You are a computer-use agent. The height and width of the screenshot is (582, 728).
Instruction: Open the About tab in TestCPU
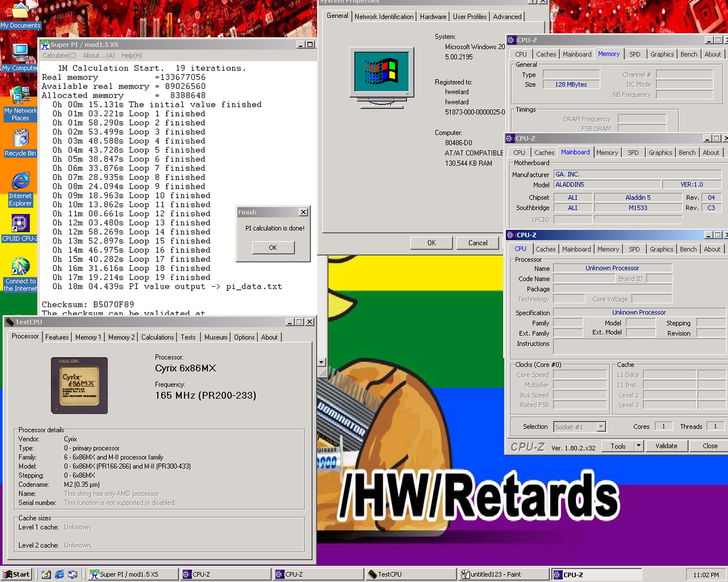tap(269, 337)
